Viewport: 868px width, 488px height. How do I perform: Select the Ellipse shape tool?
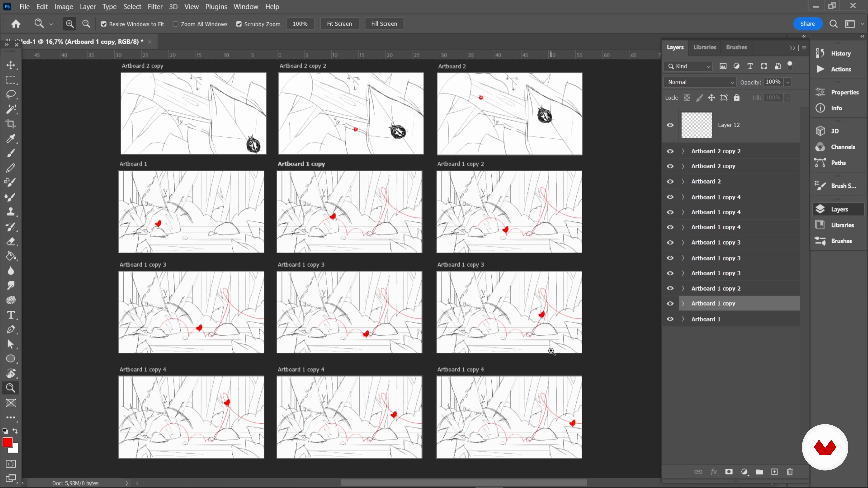[11, 359]
